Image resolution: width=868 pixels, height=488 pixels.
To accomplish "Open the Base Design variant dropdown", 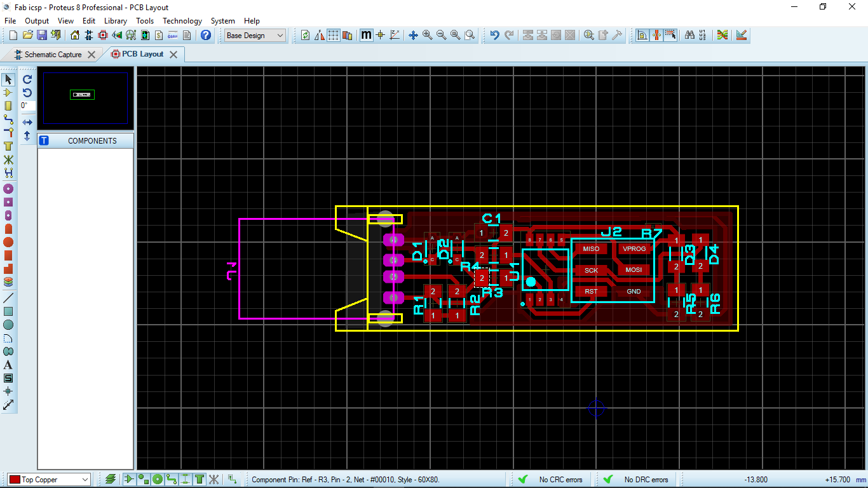I will (x=255, y=36).
